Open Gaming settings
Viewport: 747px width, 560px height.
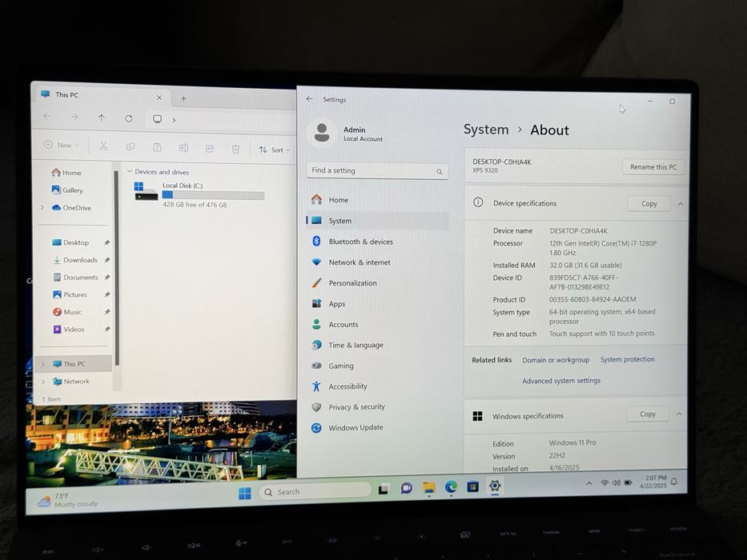(x=377, y=366)
